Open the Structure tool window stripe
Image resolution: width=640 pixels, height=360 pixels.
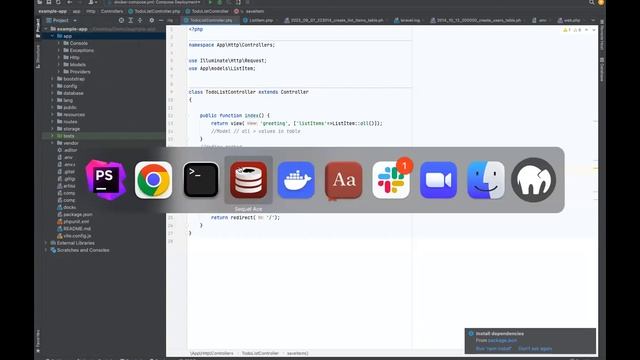coord(38,56)
